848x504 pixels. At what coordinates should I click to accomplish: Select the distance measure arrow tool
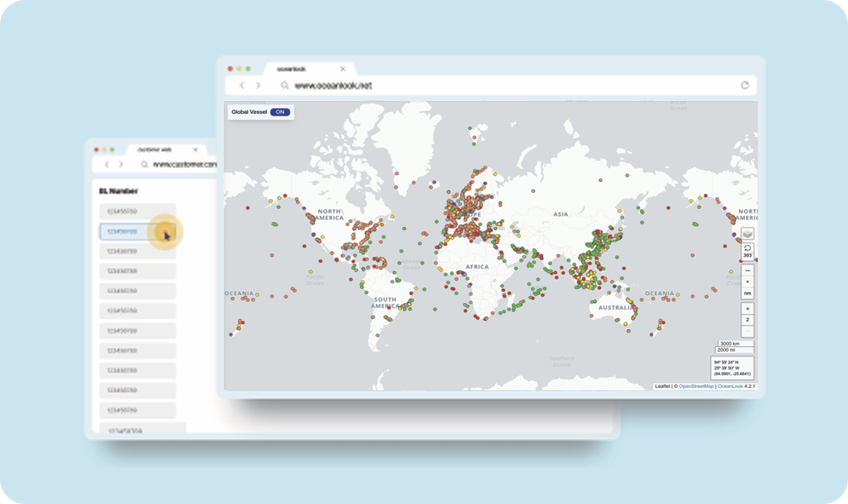click(x=747, y=270)
